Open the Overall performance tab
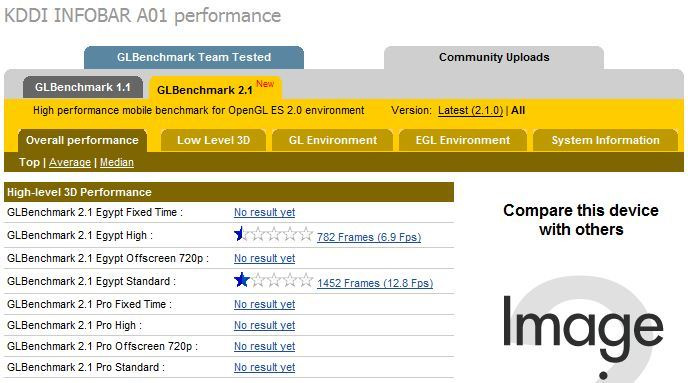The width and height of the screenshot is (688, 383). (82, 140)
